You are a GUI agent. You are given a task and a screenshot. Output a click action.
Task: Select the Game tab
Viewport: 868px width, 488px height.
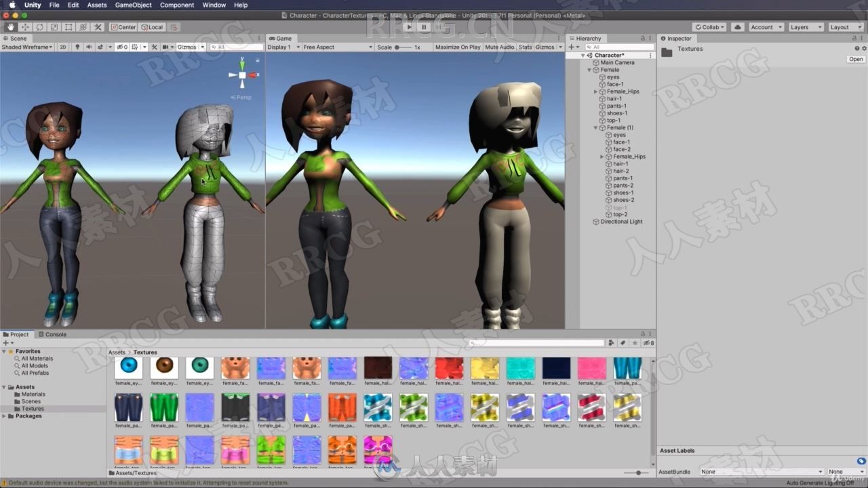pyautogui.click(x=281, y=39)
